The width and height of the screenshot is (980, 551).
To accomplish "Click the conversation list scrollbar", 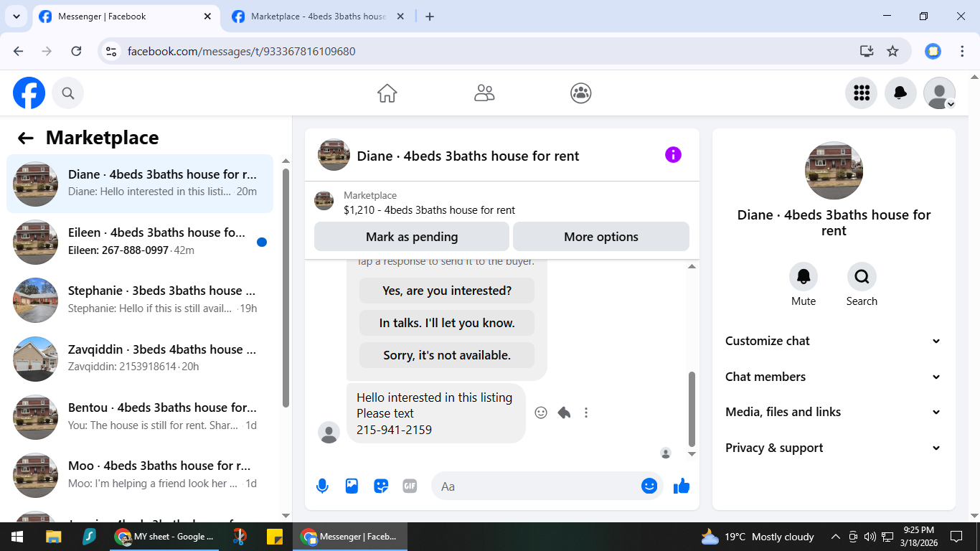I will tap(286, 287).
